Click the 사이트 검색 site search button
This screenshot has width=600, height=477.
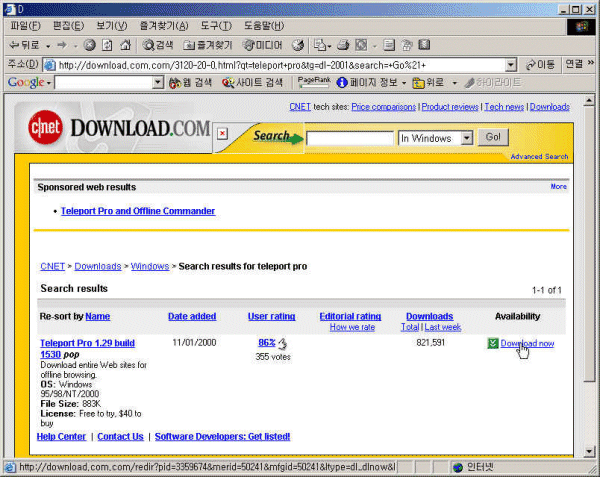(x=252, y=82)
